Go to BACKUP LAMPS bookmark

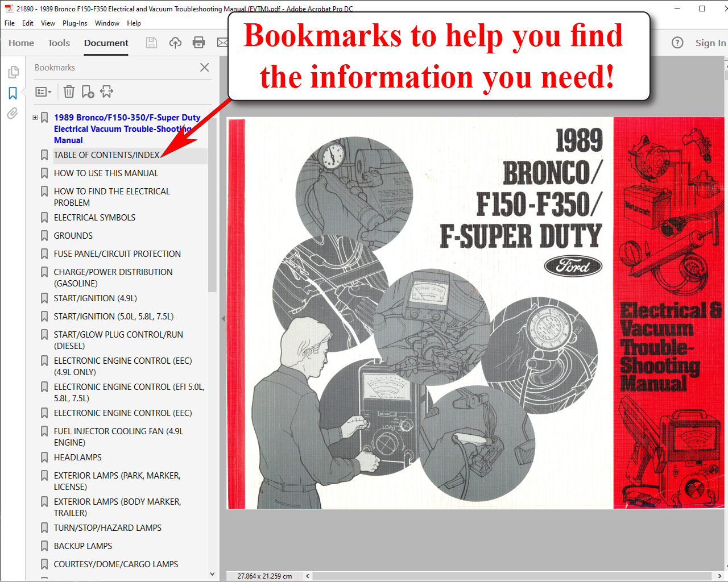[x=83, y=546]
